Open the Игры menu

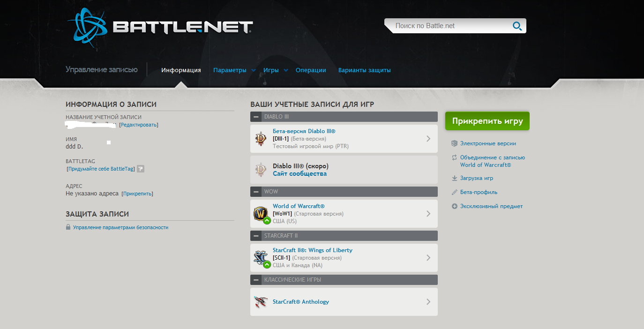click(271, 70)
